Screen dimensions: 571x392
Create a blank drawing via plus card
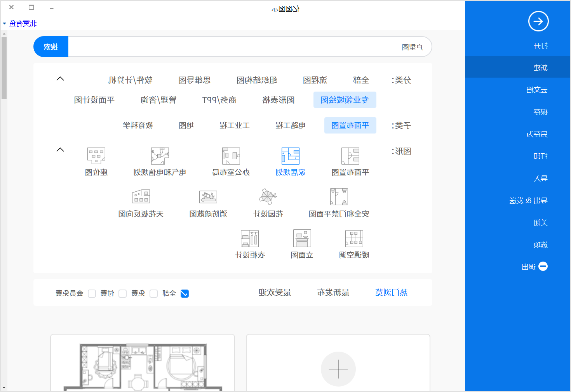[x=338, y=369]
